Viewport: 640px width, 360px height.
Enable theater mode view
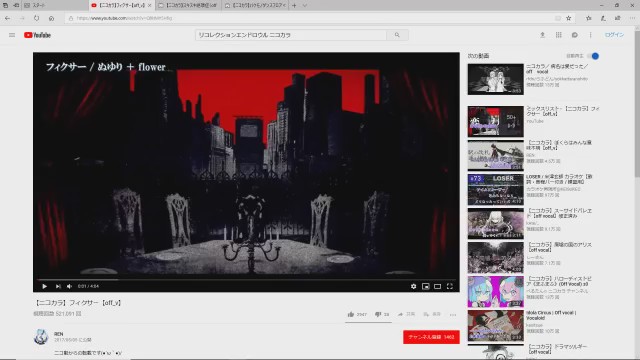pyautogui.click(x=438, y=287)
